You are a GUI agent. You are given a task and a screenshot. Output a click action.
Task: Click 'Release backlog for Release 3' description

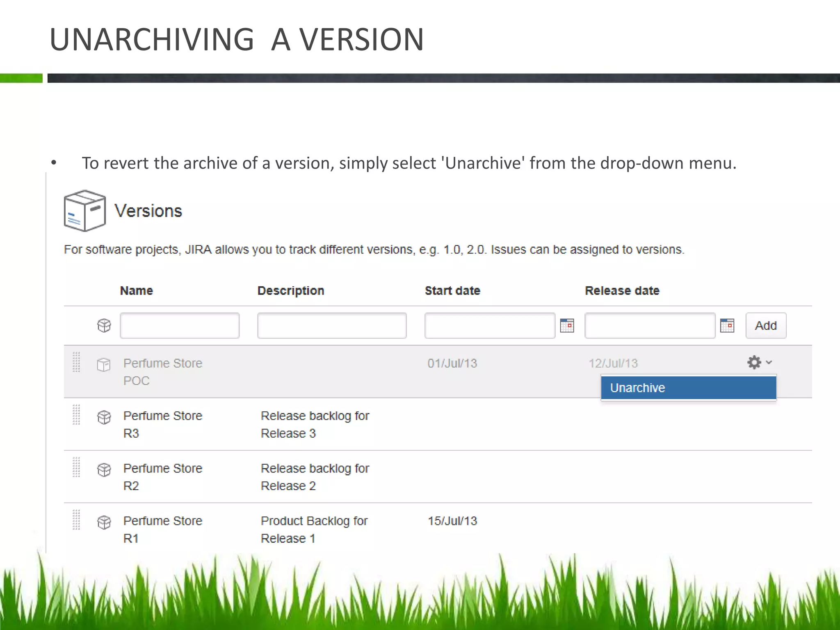tap(315, 425)
